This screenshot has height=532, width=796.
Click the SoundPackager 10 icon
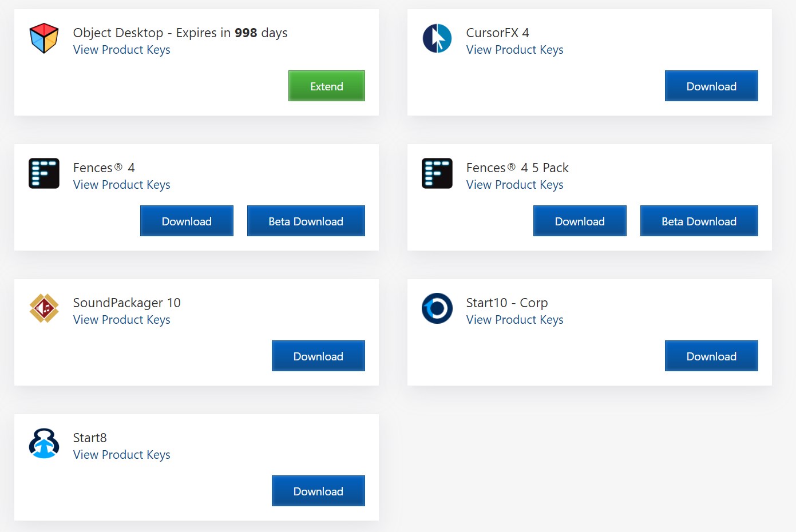pyautogui.click(x=44, y=308)
